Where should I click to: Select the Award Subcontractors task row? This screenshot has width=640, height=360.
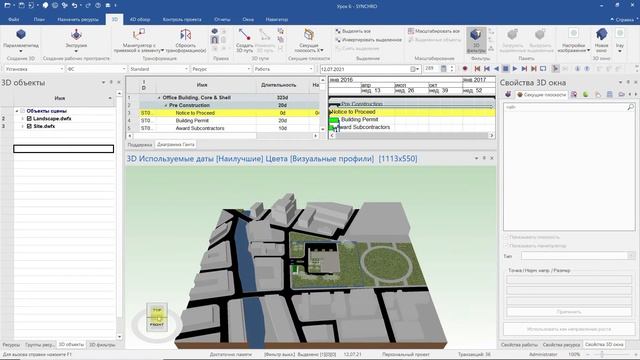223,128
